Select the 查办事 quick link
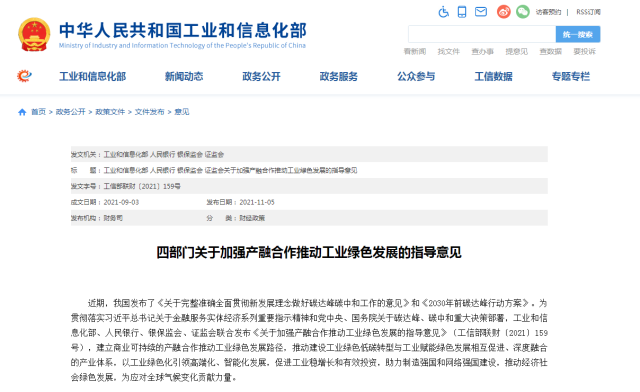 [x=482, y=51]
